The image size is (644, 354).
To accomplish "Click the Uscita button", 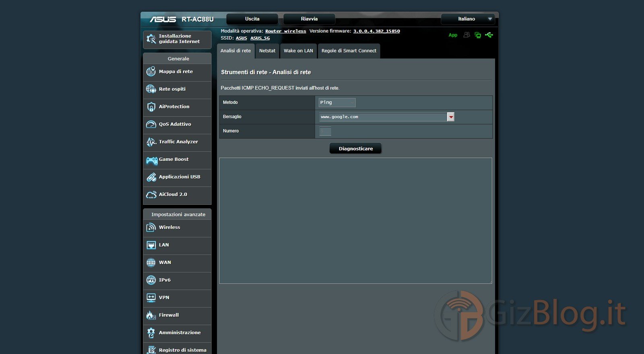I will [x=252, y=19].
